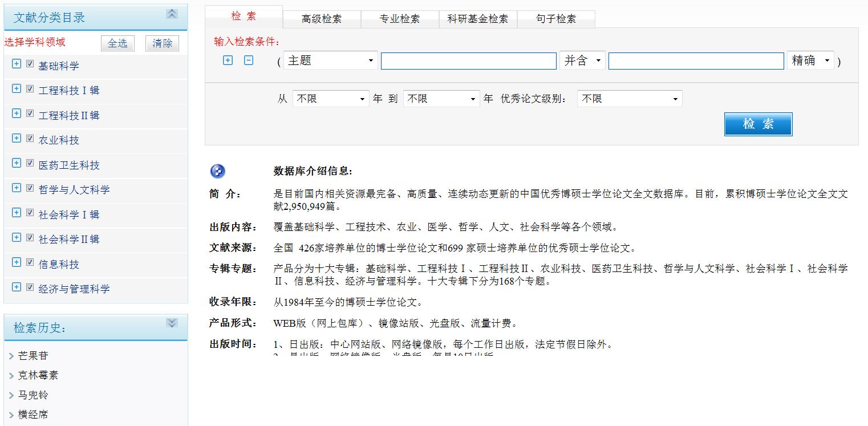Viewport: 868px width, 426px height.
Task: Click the plus icon to add search condition row
Action: (x=228, y=60)
